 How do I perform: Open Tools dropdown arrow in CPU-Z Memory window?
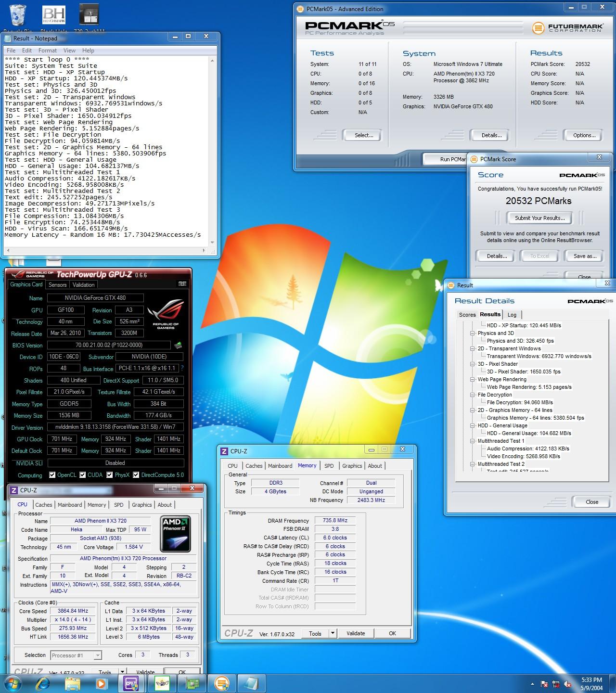pos(333,633)
